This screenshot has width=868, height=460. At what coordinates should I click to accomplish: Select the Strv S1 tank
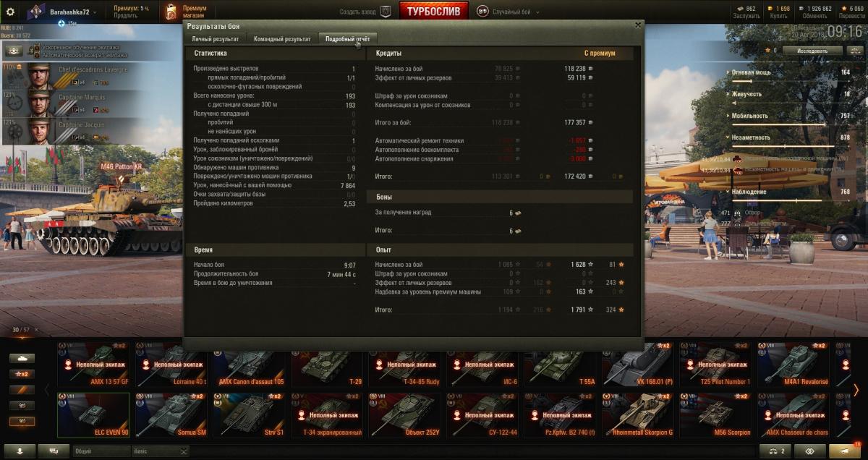(250, 415)
